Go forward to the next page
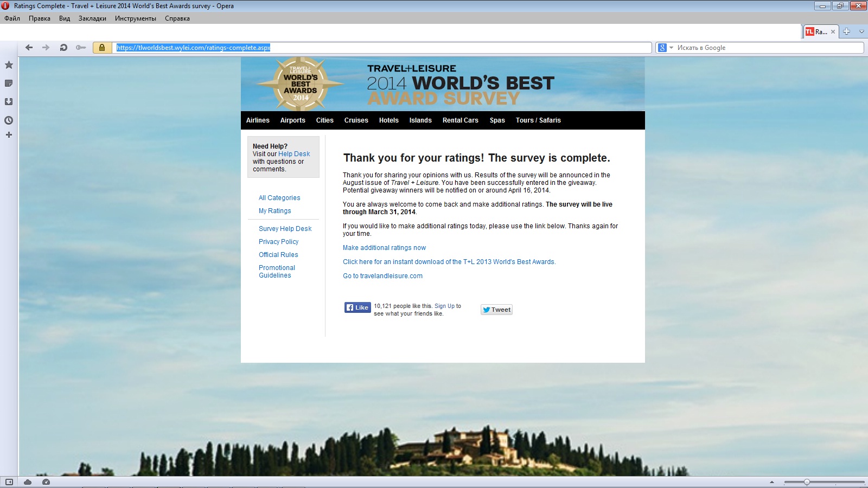Viewport: 868px width, 488px height. click(x=46, y=48)
